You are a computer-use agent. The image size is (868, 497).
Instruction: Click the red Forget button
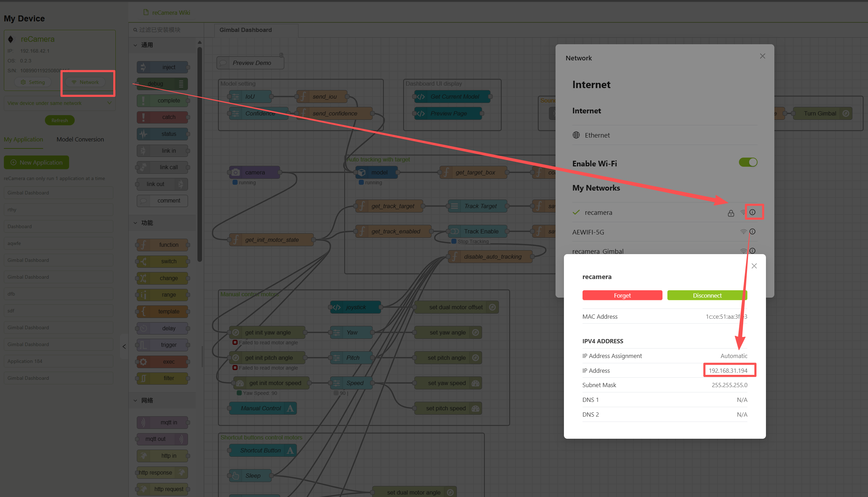point(622,296)
